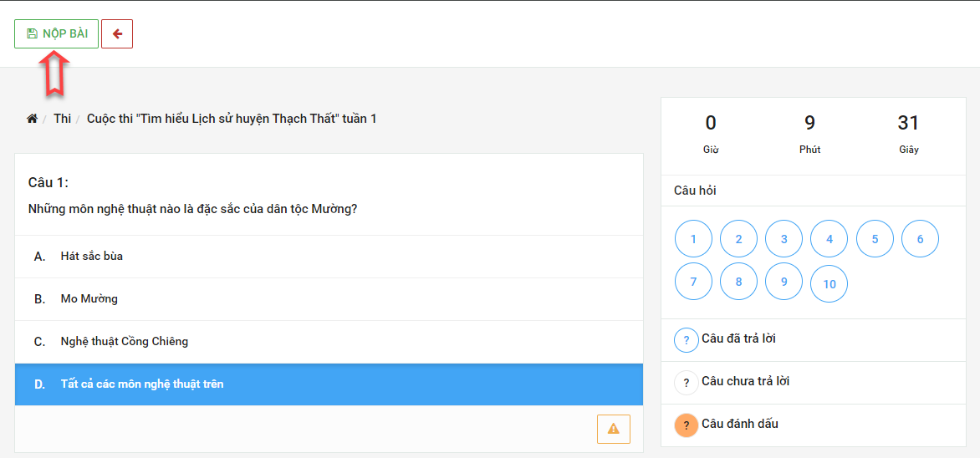
Task: Go to question 1 circle
Action: (693, 239)
